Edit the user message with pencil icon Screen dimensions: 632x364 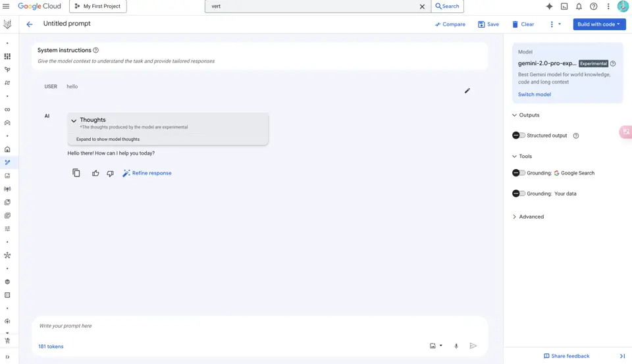point(467,91)
